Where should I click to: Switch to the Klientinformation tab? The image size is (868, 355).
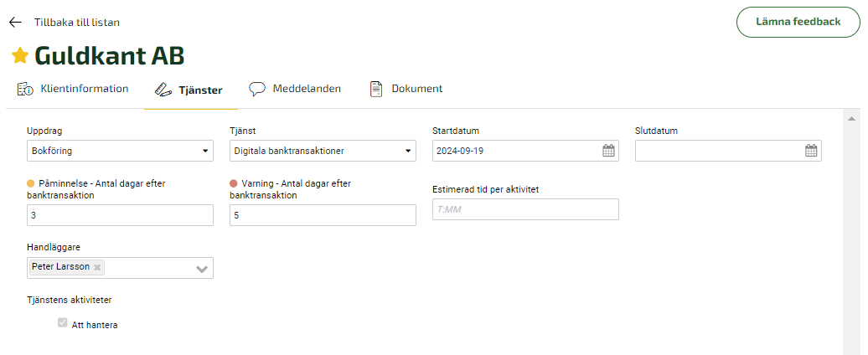85,89
